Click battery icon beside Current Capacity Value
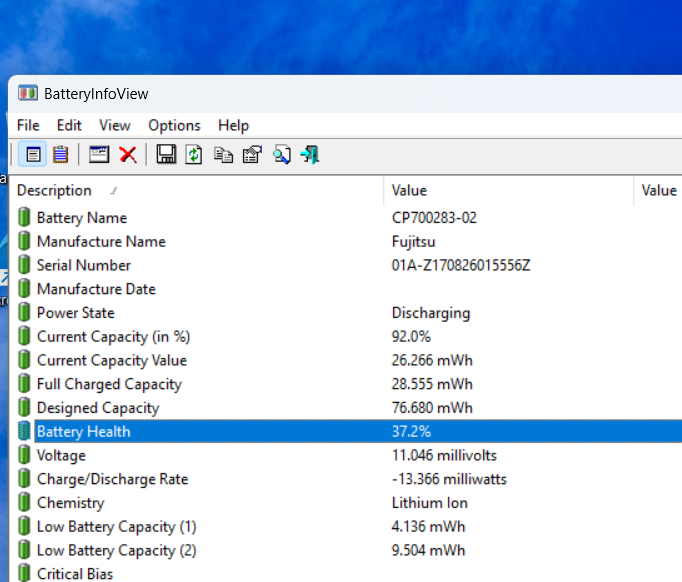Screen dimensions: 682x582 point(24,360)
